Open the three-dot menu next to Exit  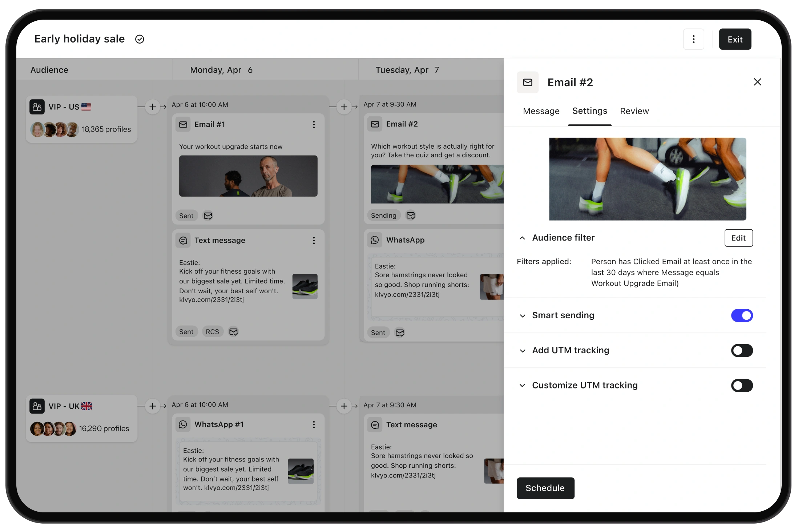(x=693, y=39)
